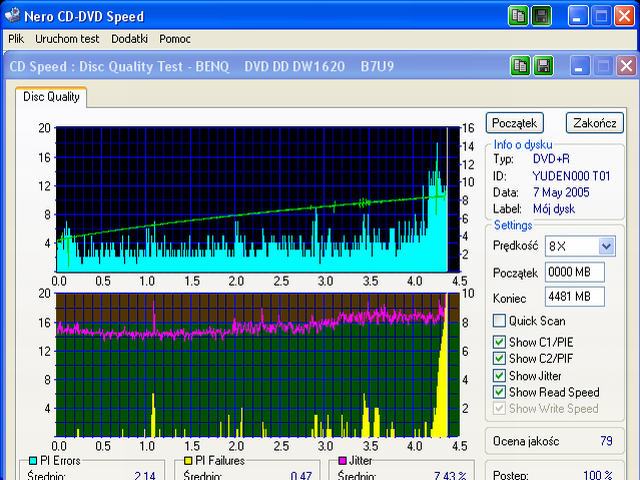640x480 pixels.
Task: Click the Początek start button
Action: (x=514, y=123)
